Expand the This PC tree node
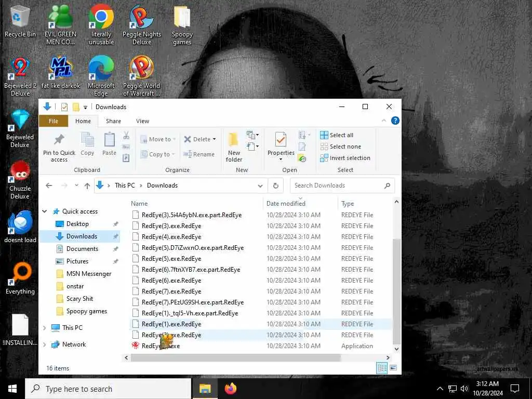The width and height of the screenshot is (532, 399). pos(45,328)
